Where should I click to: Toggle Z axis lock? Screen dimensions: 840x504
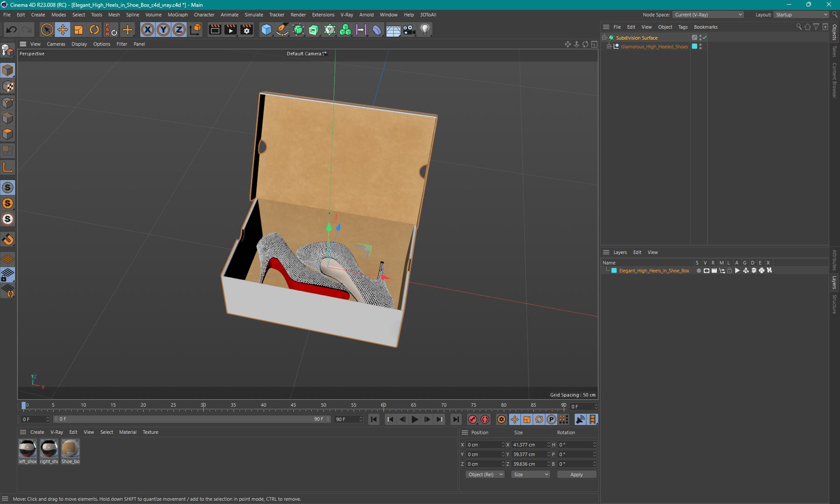(179, 30)
